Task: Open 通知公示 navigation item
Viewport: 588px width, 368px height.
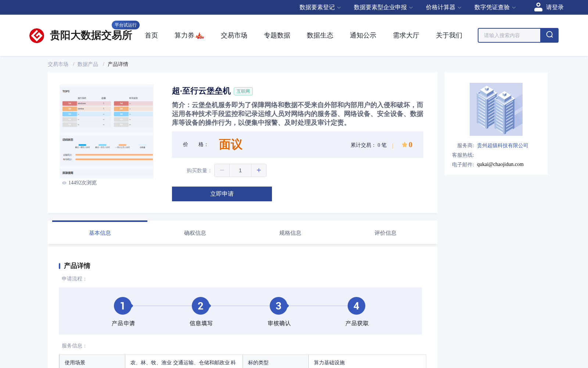Action: 363,35
